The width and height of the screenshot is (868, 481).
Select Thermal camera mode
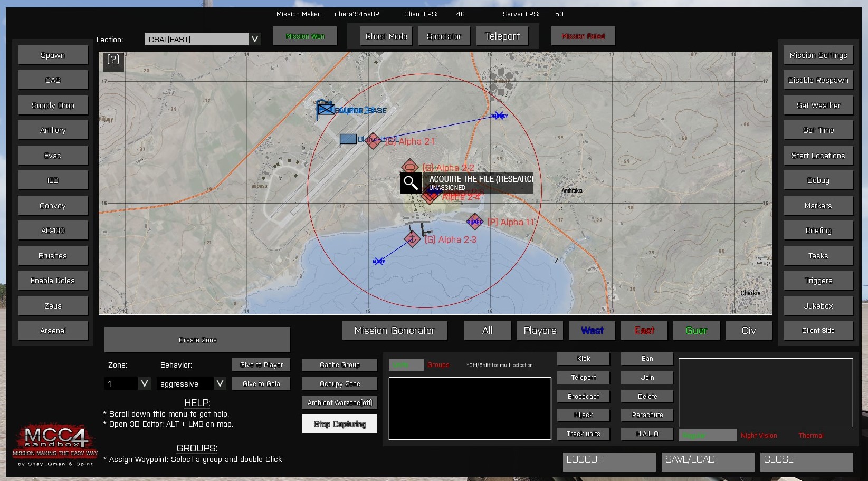811,435
